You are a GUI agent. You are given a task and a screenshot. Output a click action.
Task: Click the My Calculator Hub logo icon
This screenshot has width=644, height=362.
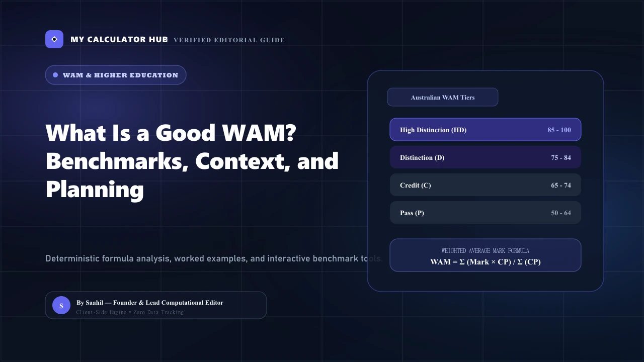54,39
